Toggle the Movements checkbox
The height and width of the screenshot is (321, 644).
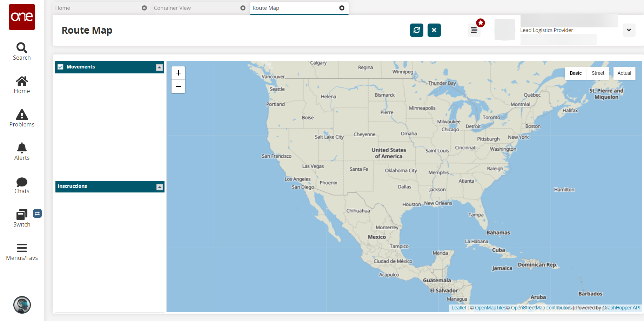(x=61, y=67)
